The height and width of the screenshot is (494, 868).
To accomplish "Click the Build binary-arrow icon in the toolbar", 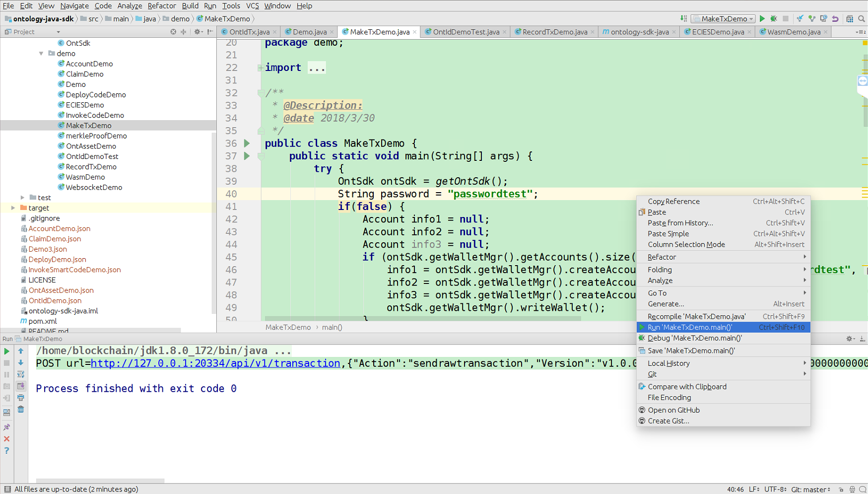I will [x=684, y=19].
